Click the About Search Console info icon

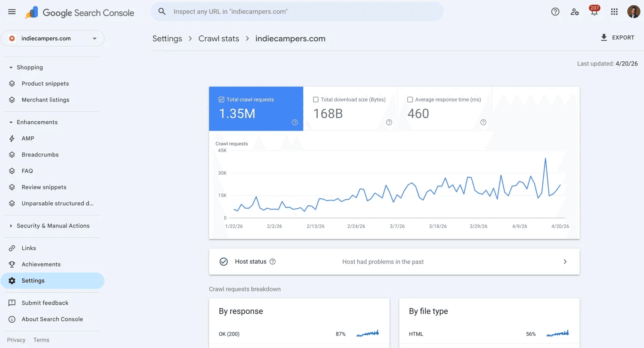[x=12, y=319]
